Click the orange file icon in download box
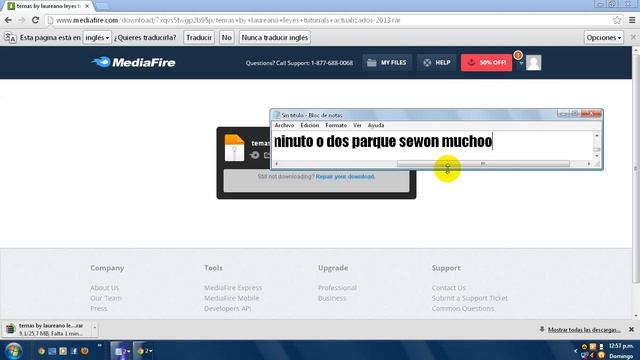640x360 pixels. [234, 147]
